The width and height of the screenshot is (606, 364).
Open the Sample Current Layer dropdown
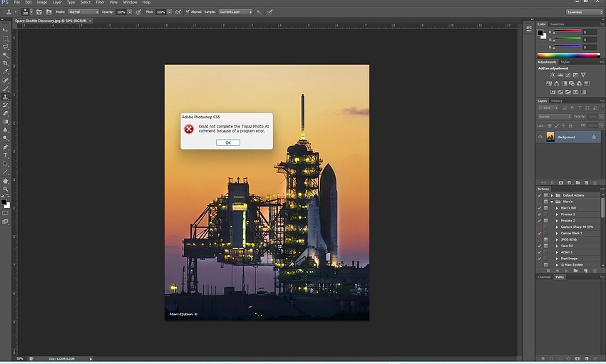coord(236,12)
